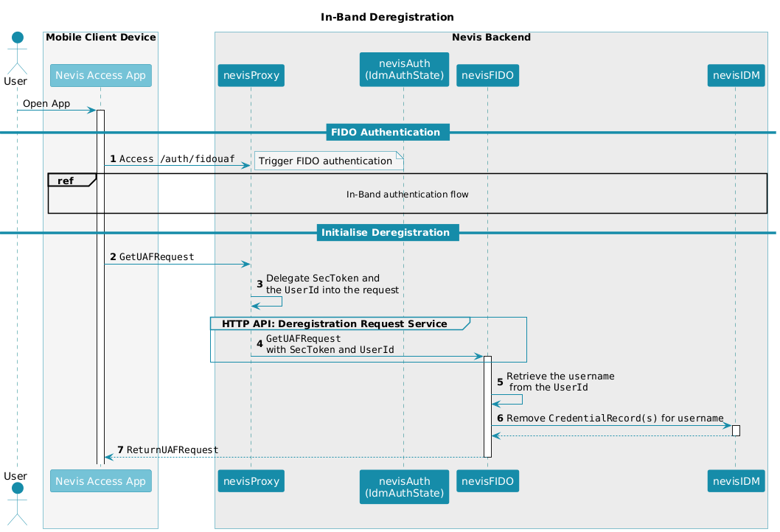Click the User actor figure at top
The width and height of the screenshot is (780, 532).
tap(18, 53)
